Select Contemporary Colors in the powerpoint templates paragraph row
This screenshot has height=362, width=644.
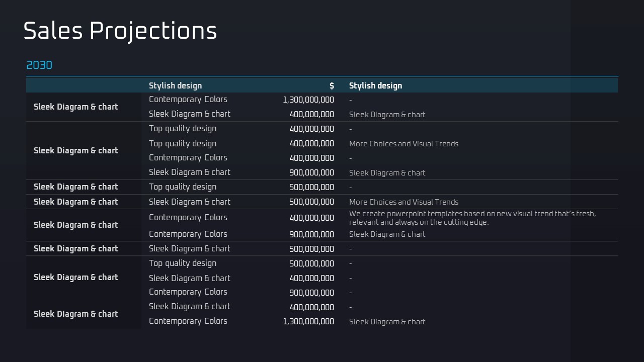pos(188,218)
